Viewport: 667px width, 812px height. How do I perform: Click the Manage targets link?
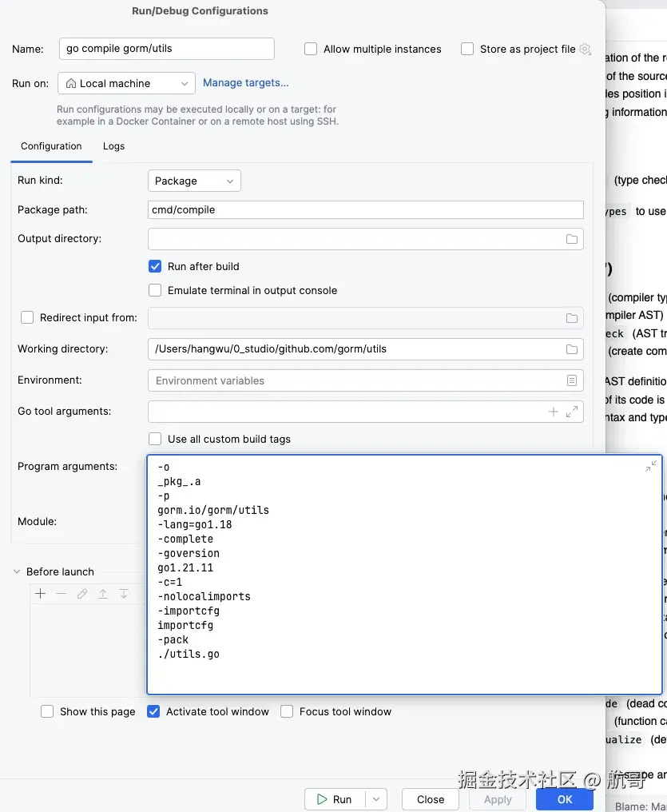coord(246,83)
